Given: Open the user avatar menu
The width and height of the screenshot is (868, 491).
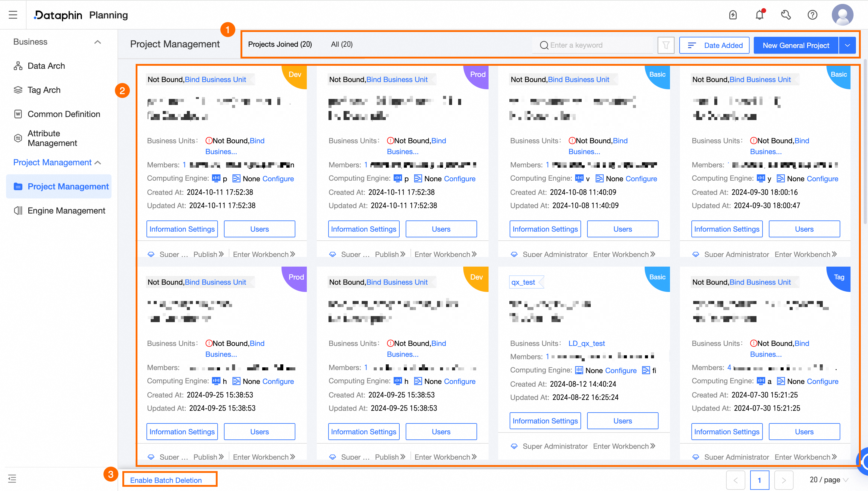Looking at the screenshot, I should pos(842,15).
